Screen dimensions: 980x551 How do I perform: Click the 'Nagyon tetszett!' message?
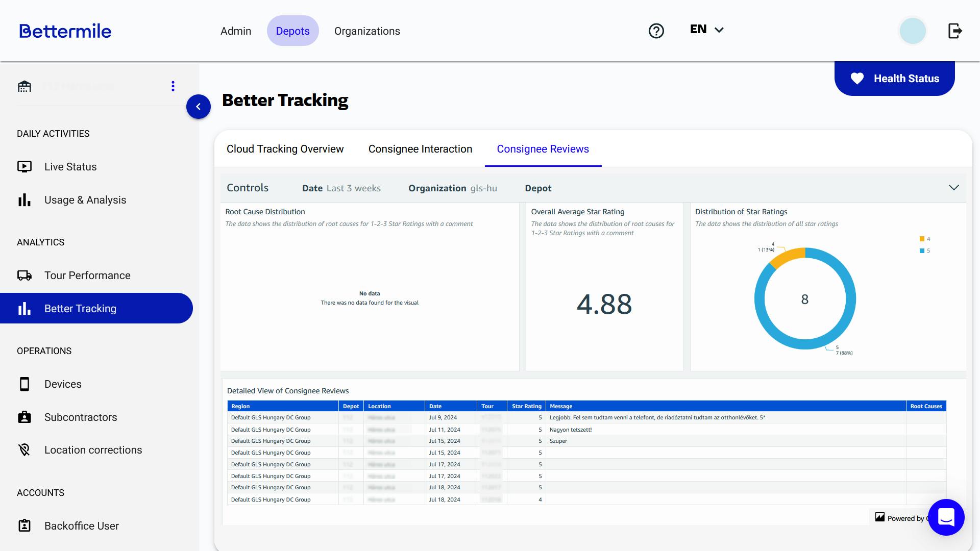571,430
